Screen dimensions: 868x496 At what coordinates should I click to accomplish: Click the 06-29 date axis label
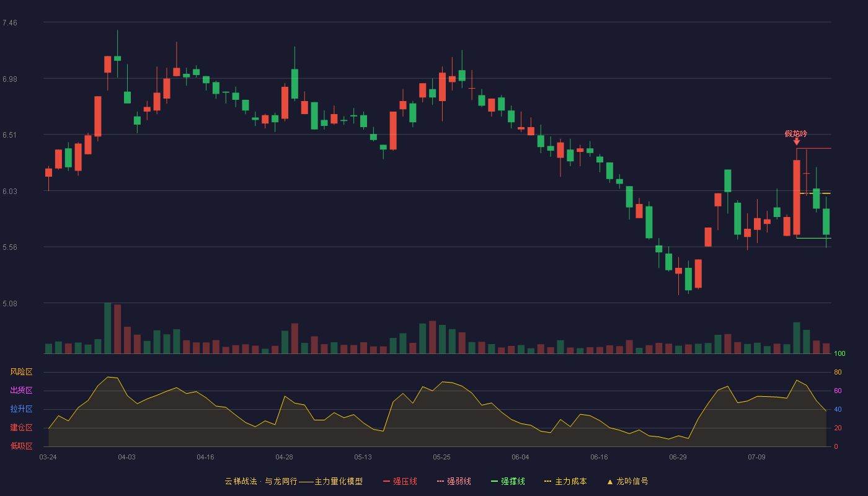pos(678,457)
